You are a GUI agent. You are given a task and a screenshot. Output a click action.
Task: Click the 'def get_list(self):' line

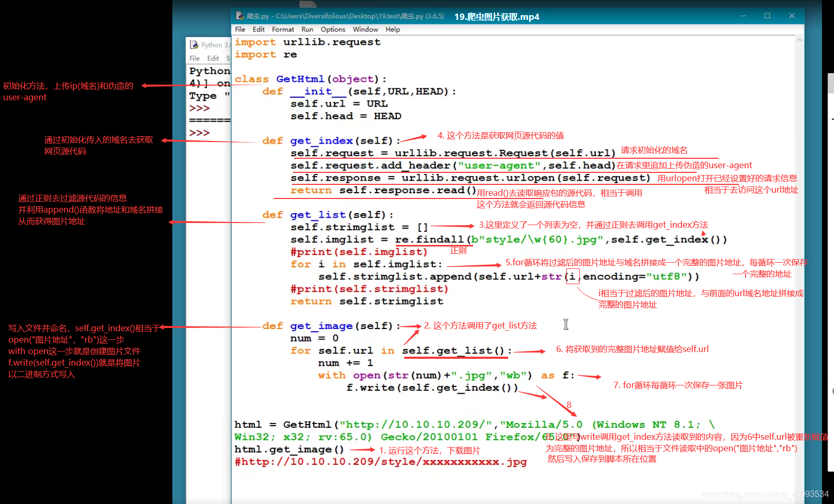328,215
